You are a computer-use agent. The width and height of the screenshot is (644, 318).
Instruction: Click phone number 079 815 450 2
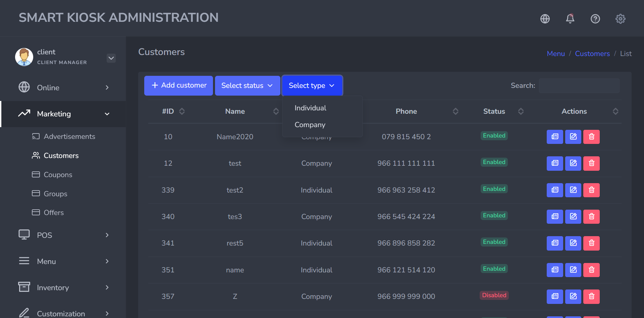click(x=406, y=137)
